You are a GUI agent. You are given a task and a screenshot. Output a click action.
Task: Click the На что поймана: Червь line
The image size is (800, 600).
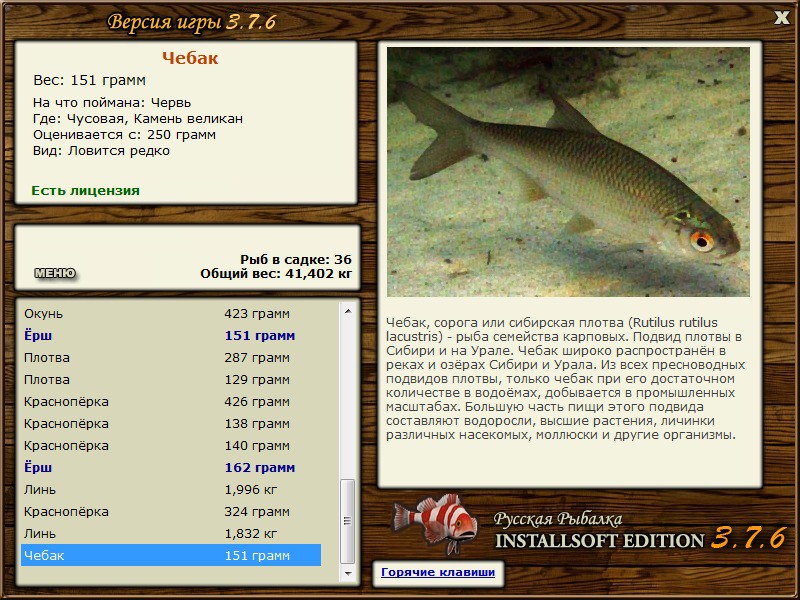112,103
